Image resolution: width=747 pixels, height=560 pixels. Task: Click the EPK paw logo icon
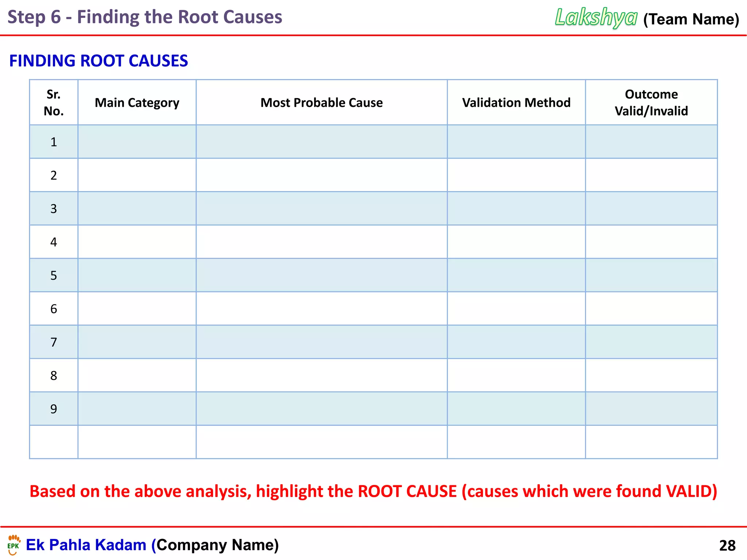coord(13,545)
